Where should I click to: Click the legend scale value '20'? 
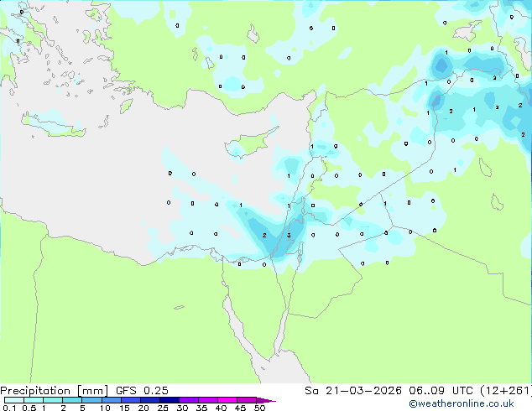click(x=143, y=408)
